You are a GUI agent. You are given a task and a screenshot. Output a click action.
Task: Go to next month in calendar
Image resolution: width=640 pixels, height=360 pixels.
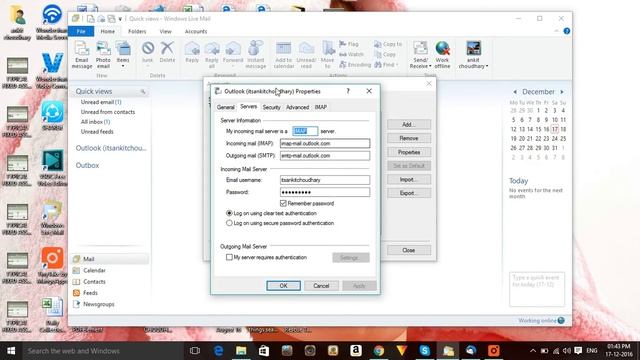pyautogui.click(x=562, y=92)
